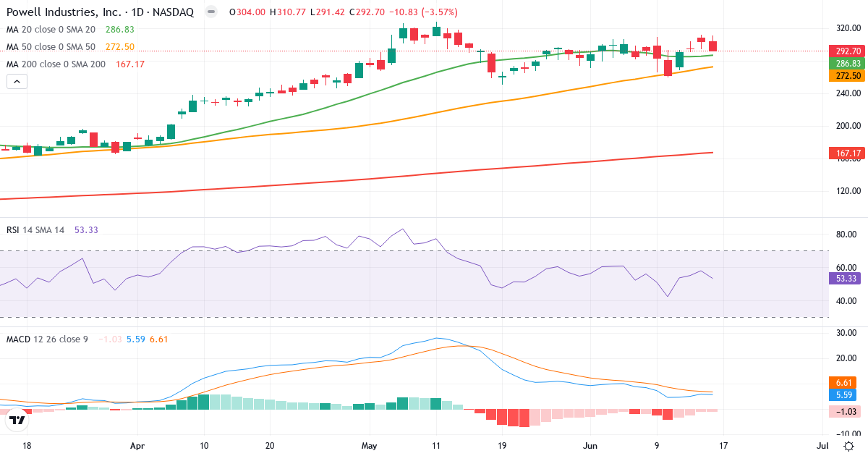Click the MACD 30.00 axis label
The height and width of the screenshot is (456, 868).
tap(847, 333)
